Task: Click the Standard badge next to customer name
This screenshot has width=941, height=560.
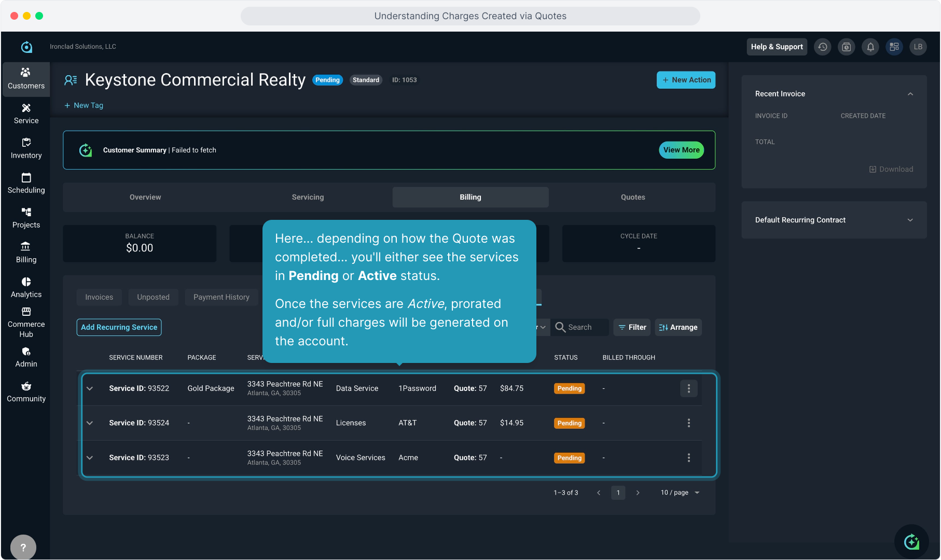Action: pyautogui.click(x=366, y=80)
